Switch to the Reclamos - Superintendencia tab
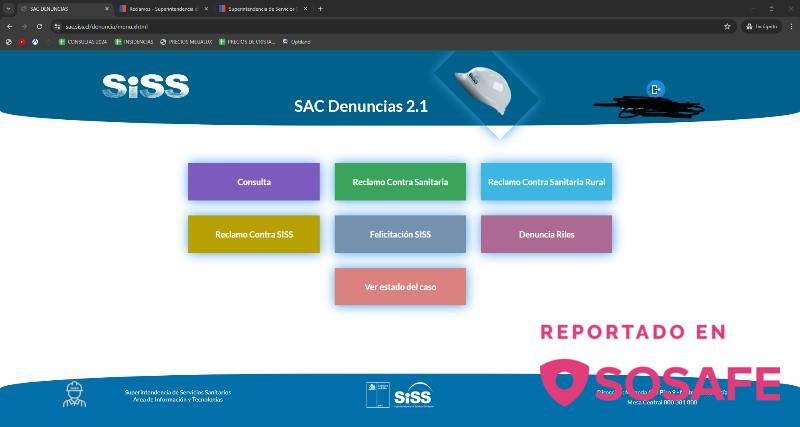 click(x=163, y=9)
